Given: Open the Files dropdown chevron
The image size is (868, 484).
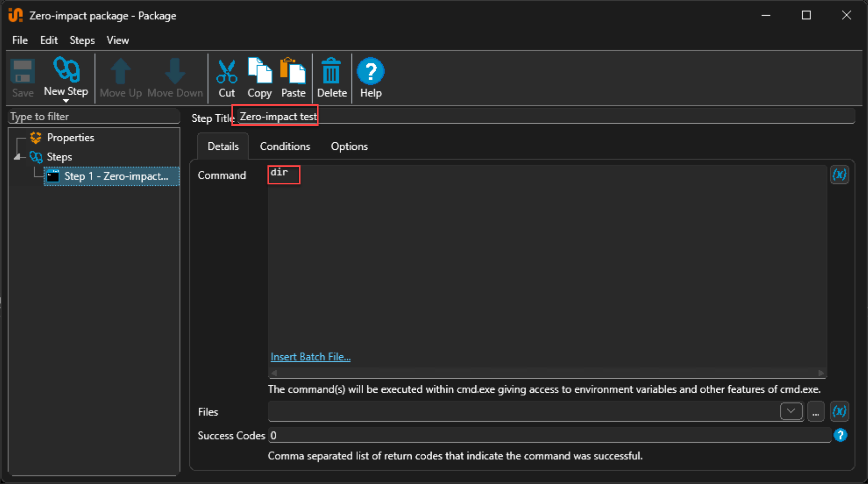Looking at the screenshot, I should coord(791,411).
